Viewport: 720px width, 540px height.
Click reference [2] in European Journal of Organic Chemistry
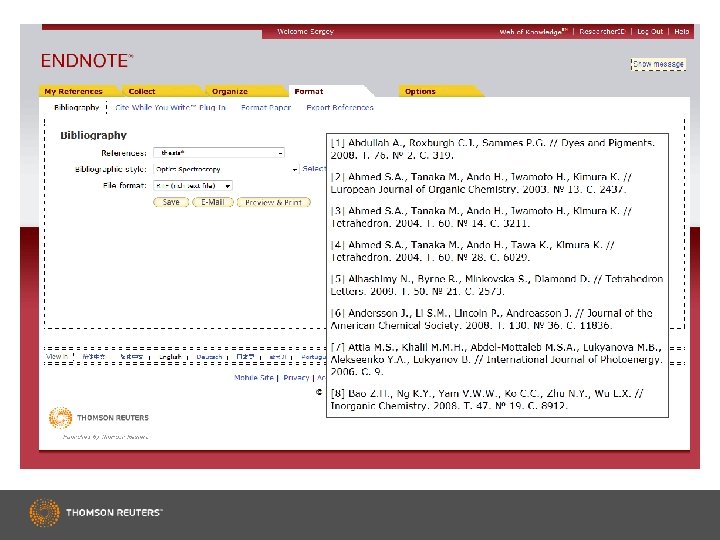[x=481, y=183]
